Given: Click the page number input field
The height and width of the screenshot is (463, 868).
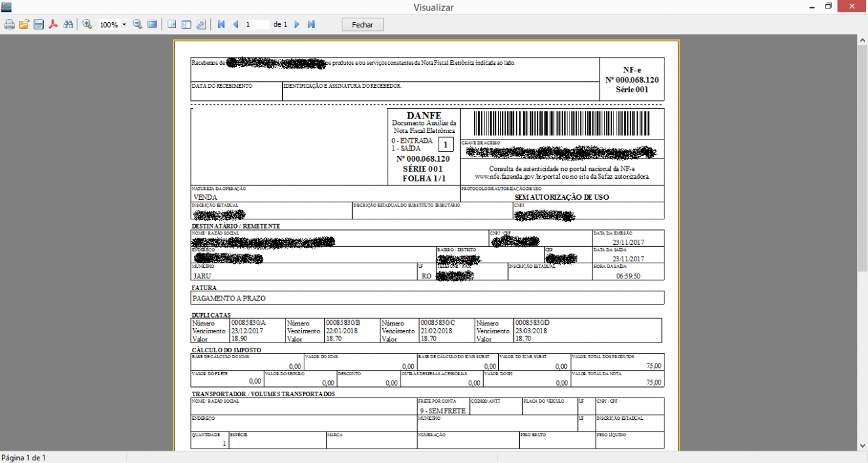Looking at the screenshot, I should [257, 24].
